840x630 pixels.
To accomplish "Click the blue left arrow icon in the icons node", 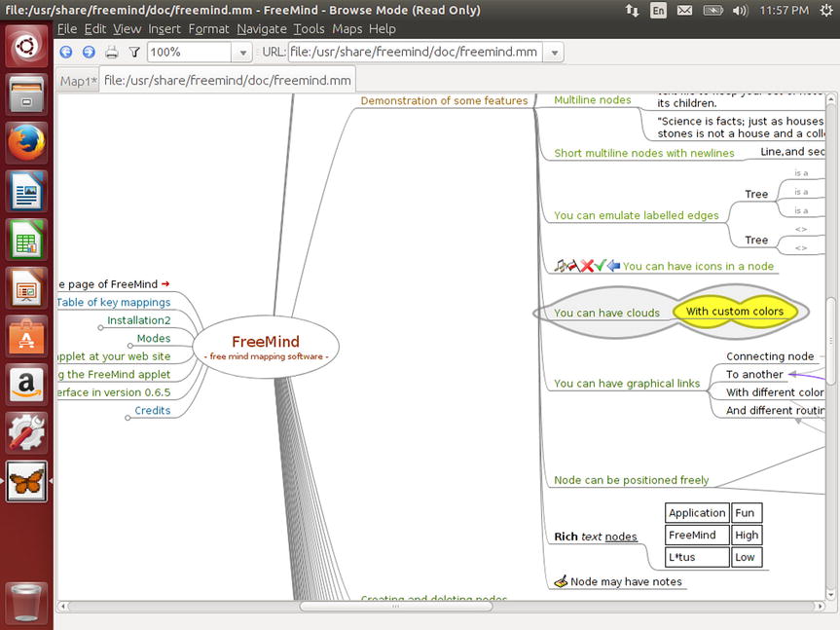I will click(613, 266).
